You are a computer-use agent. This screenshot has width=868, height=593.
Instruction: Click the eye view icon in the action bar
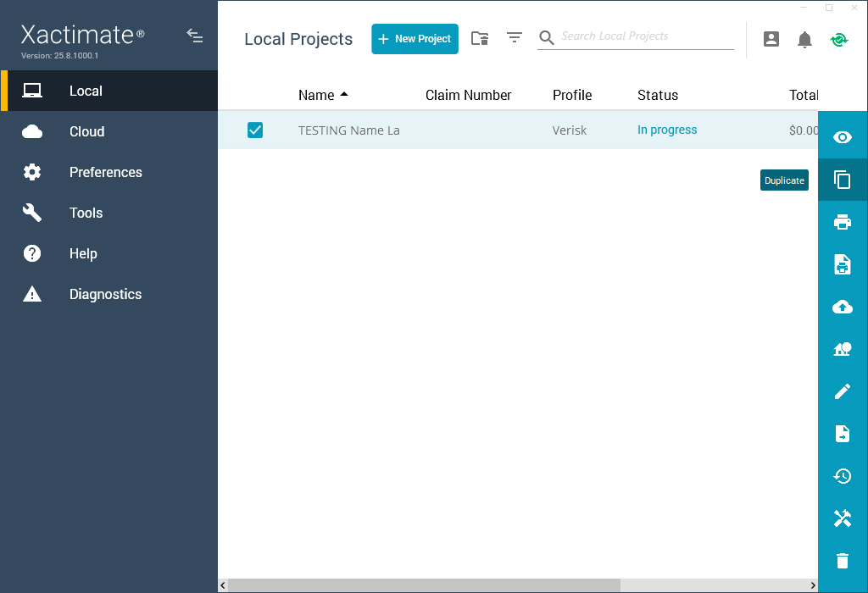pos(843,137)
